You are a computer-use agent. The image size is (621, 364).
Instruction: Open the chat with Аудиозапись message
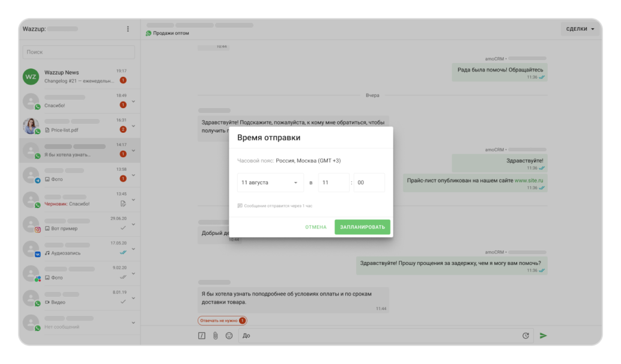pos(79,249)
